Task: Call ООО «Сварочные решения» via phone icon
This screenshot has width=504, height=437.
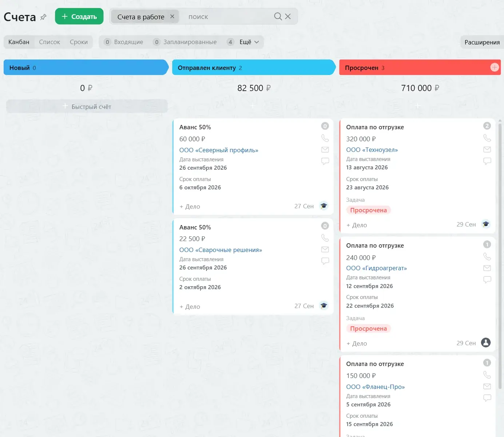Action: click(325, 238)
